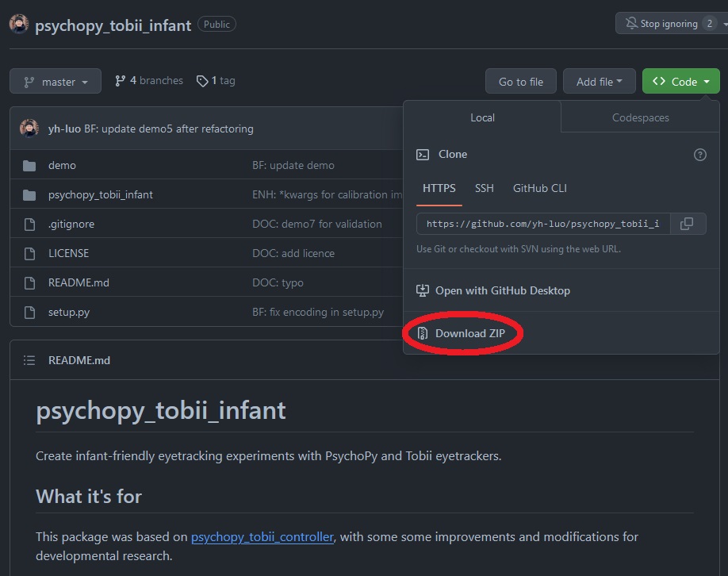Viewport: 728px width, 576px height.
Task: Click the repository owner avatar next to psychopy_tobii_infant title
Action: point(19,24)
